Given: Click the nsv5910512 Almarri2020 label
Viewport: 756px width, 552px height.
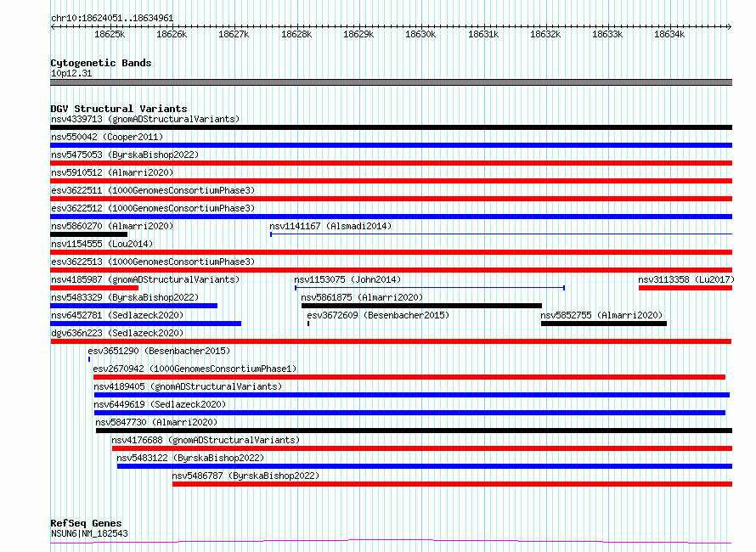Looking at the screenshot, I should pyautogui.click(x=112, y=172).
